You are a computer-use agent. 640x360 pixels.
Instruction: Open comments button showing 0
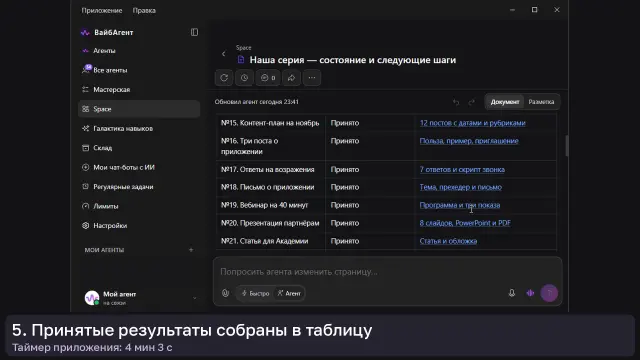point(268,78)
